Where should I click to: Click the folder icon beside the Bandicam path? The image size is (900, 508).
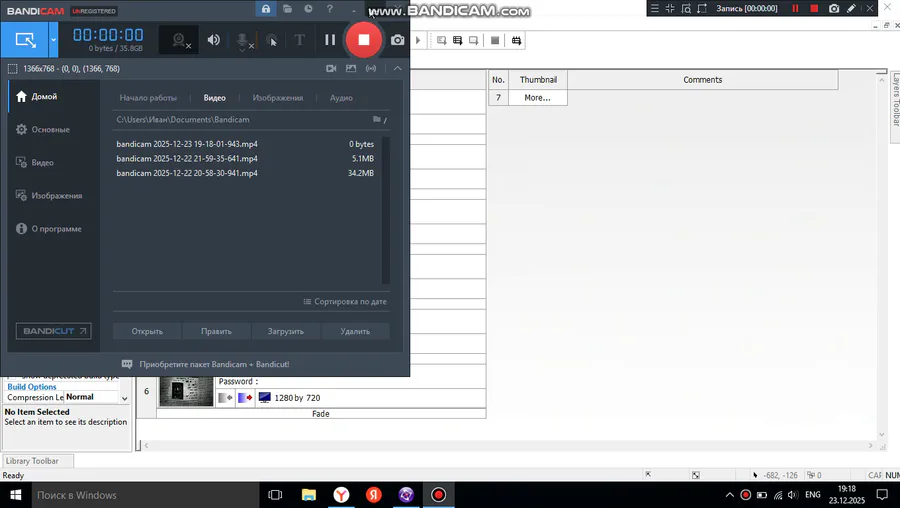377,119
